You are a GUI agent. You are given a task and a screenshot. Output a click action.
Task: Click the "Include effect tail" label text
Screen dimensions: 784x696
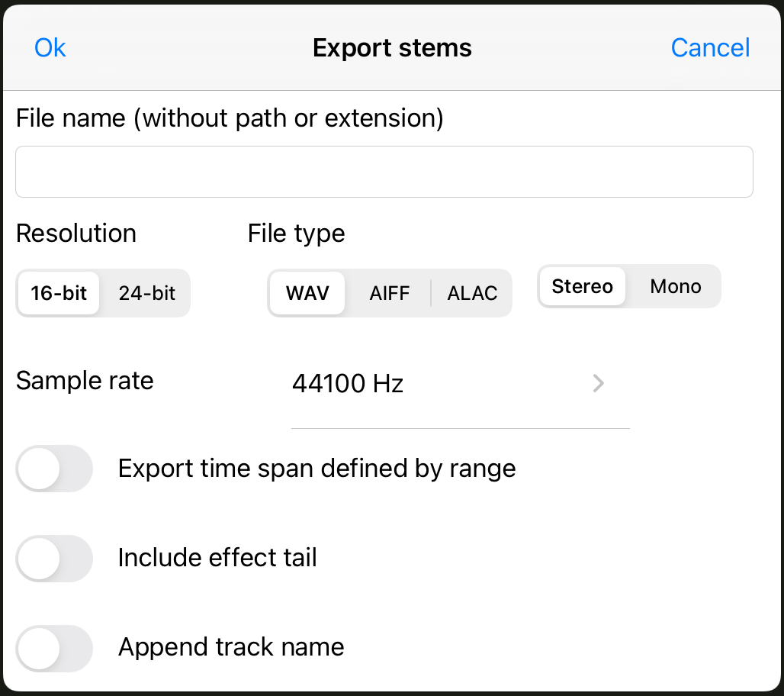click(217, 558)
